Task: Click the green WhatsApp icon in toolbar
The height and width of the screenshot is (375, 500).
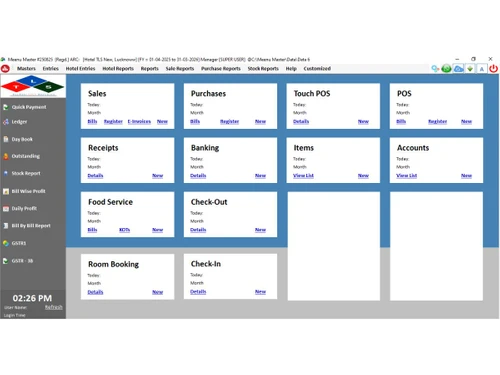Action: point(446,69)
